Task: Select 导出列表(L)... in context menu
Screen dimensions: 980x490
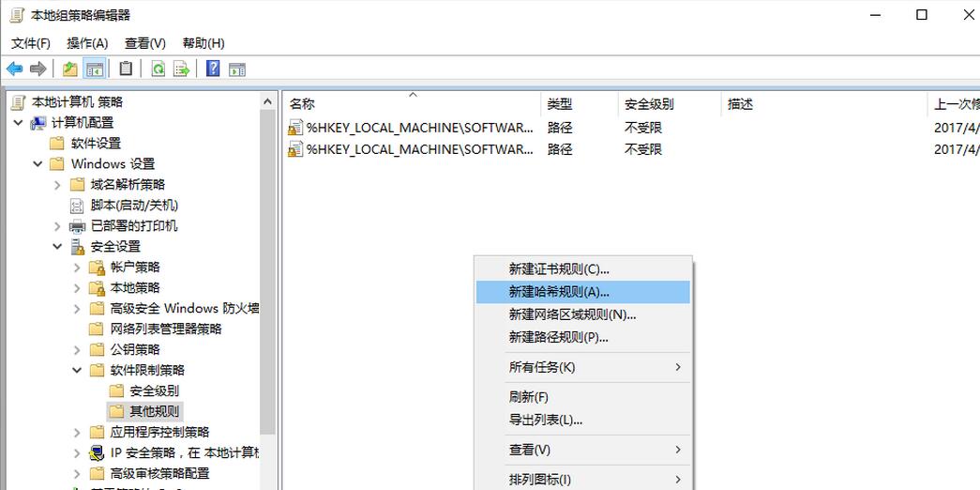Action: [583, 420]
